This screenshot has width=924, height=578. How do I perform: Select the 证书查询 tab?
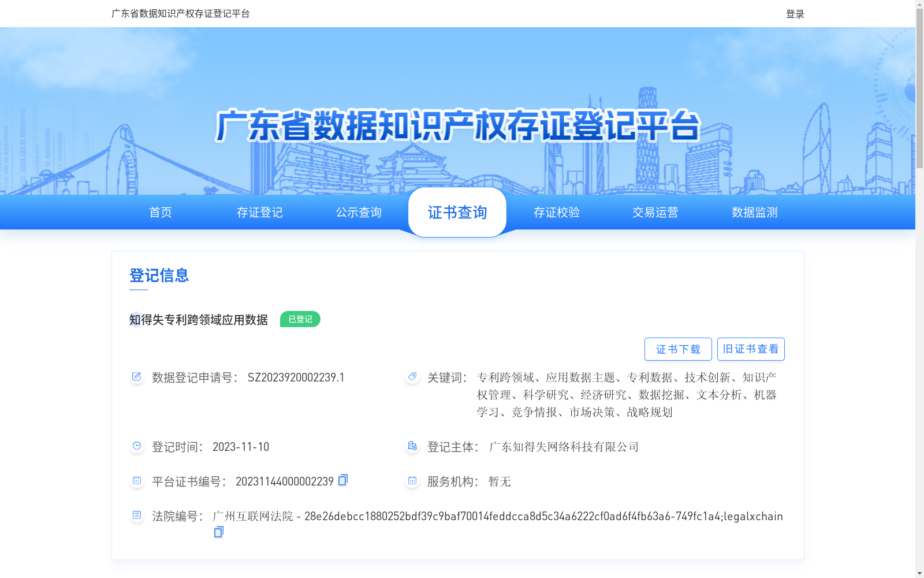(x=457, y=212)
